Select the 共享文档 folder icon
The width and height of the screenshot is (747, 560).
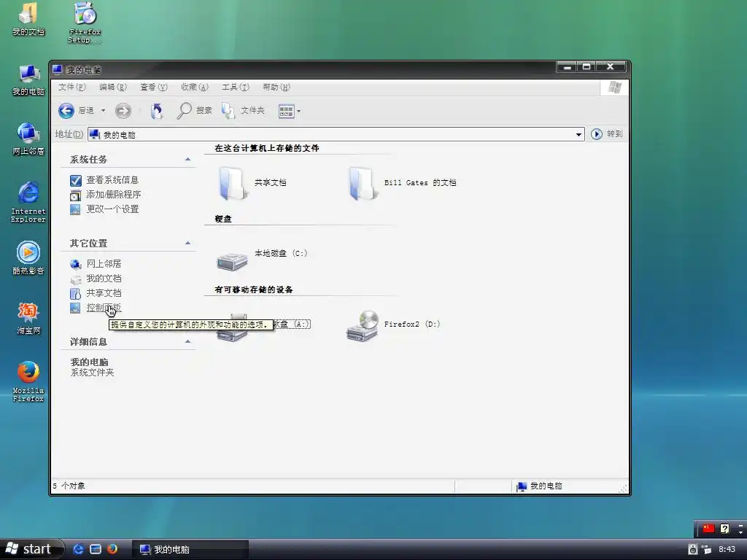[x=233, y=183]
